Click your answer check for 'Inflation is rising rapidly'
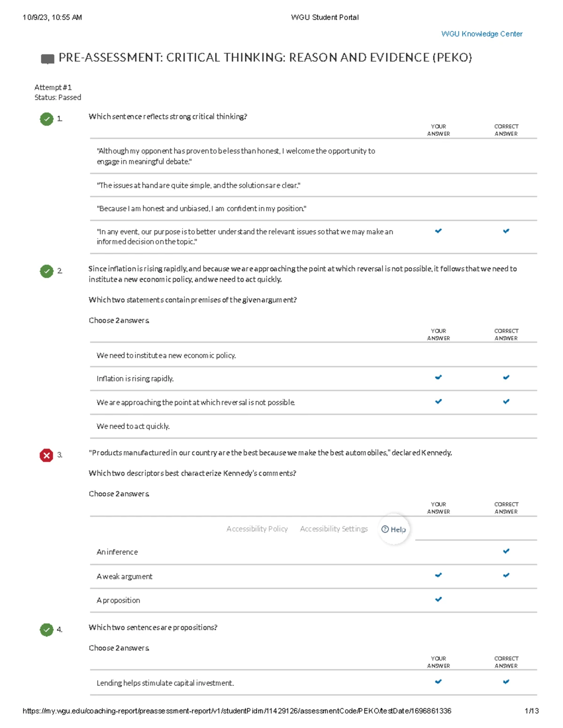The height and width of the screenshot is (728, 563). click(438, 377)
